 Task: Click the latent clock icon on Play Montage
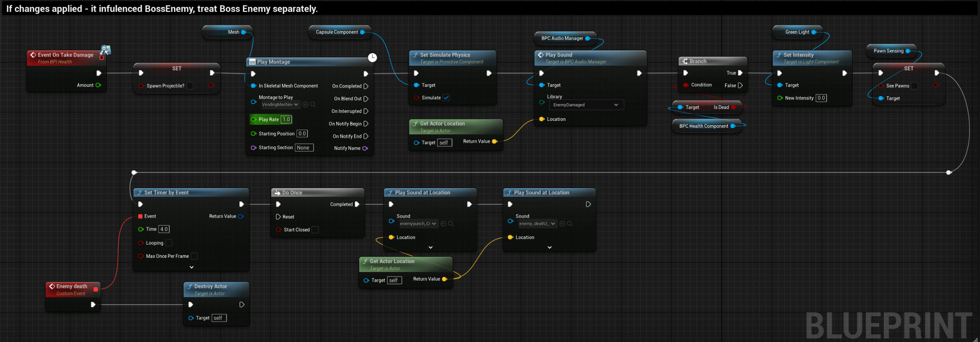372,57
